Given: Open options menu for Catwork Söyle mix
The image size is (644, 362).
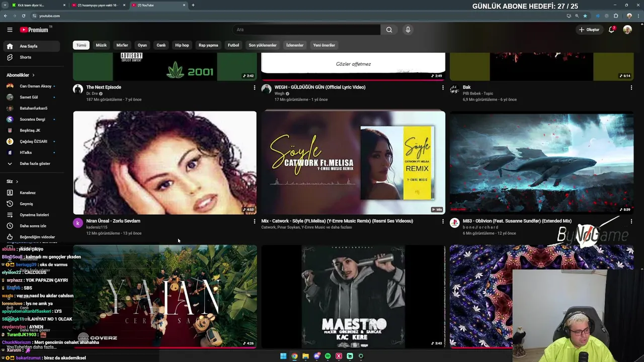Looking at the screenshot, I should point(443,221).
